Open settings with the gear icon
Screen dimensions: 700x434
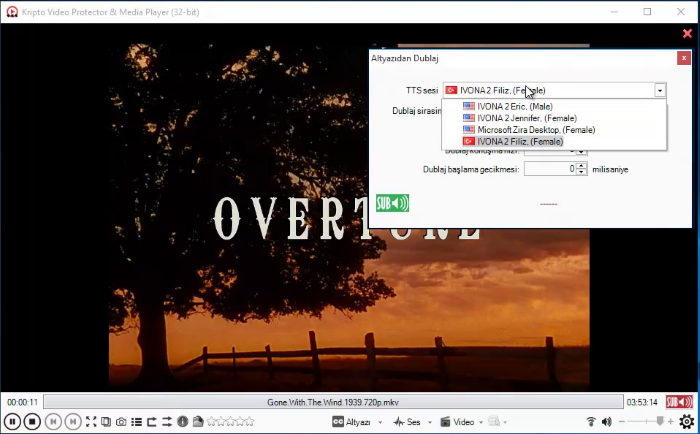(686, 422)
